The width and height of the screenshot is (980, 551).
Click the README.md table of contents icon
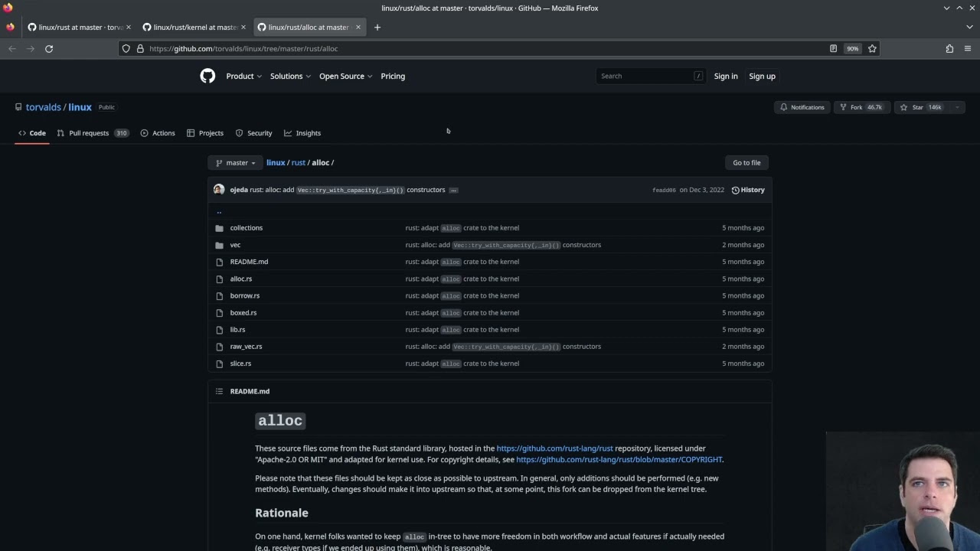[219, 391]
